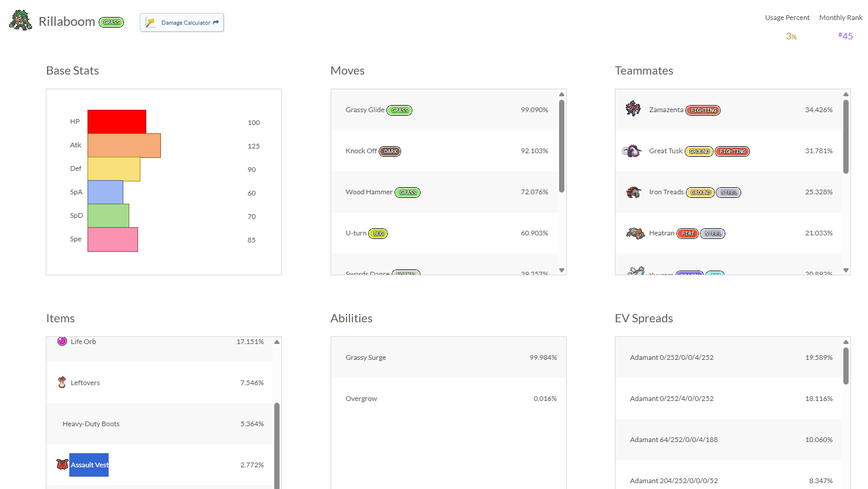Click the EV Spreads scroll up arrow
Viewport: 868px width, 489px height.
tap(846, 342)
